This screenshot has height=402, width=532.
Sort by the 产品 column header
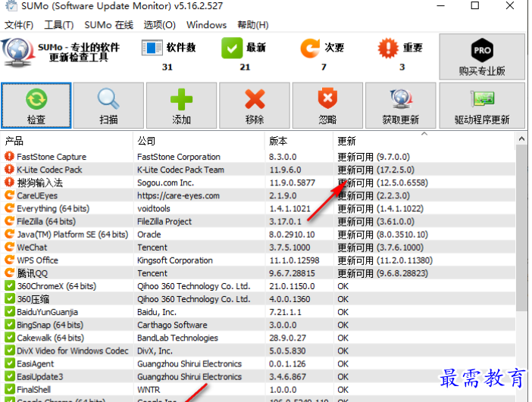point(67,141)
